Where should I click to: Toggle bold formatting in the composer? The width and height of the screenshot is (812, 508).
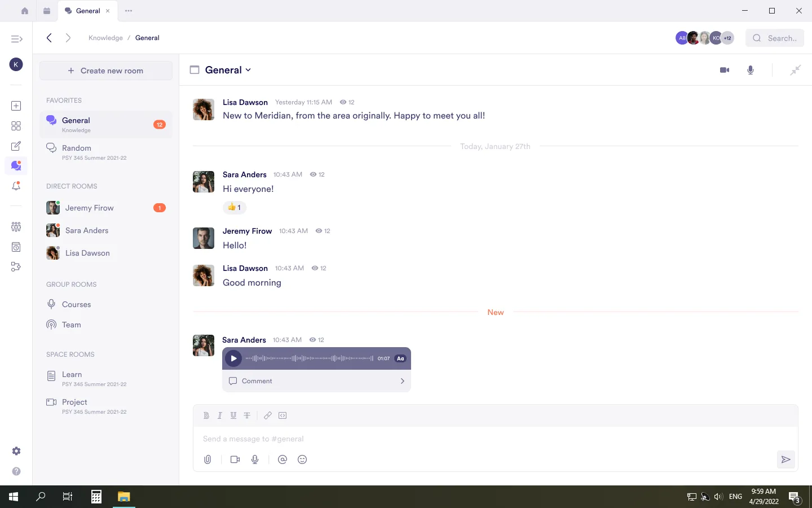click(206, 415)
